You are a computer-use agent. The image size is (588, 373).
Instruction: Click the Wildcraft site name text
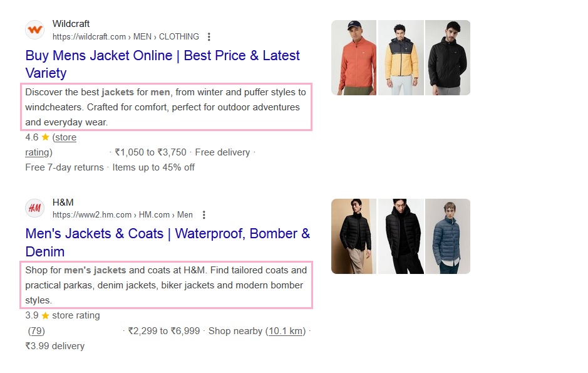pos(71,24)
